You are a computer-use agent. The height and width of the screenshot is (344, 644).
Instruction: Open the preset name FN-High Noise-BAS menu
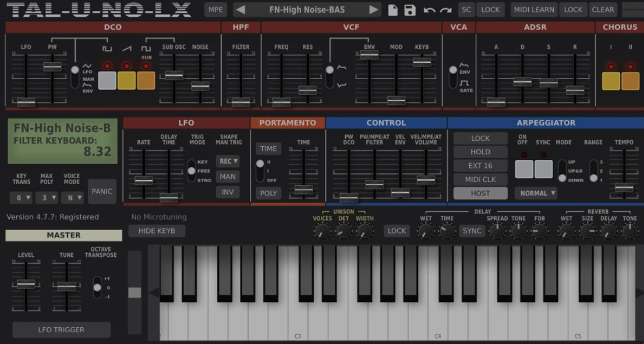coord(307,10)
